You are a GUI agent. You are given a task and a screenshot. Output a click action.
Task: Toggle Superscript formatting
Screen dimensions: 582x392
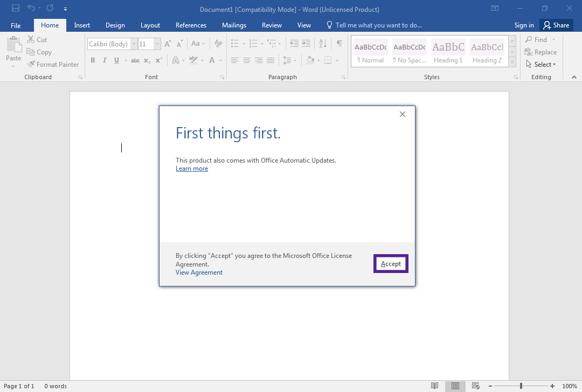[x=159, y=60]
